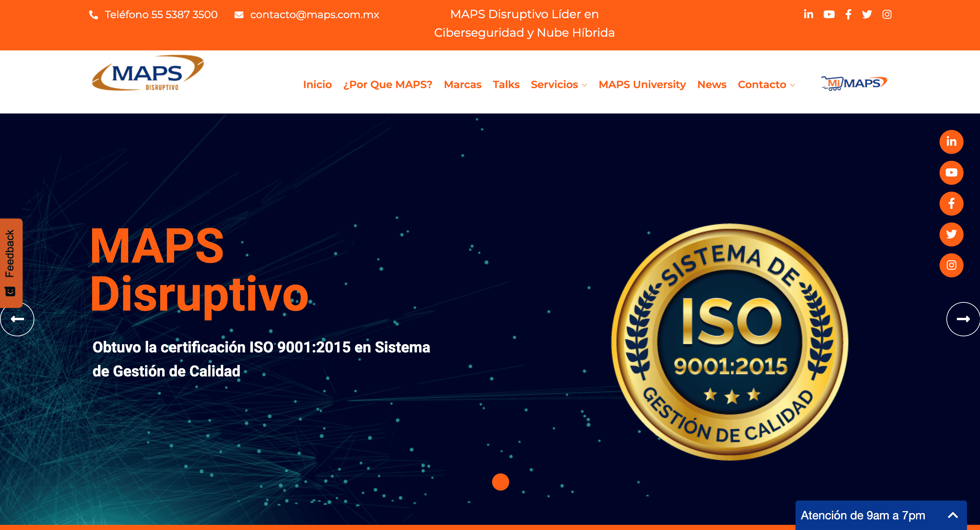Screen dimensions: 980x530
Task: Click the round Facebook button on right side
Action: [952, 204]
